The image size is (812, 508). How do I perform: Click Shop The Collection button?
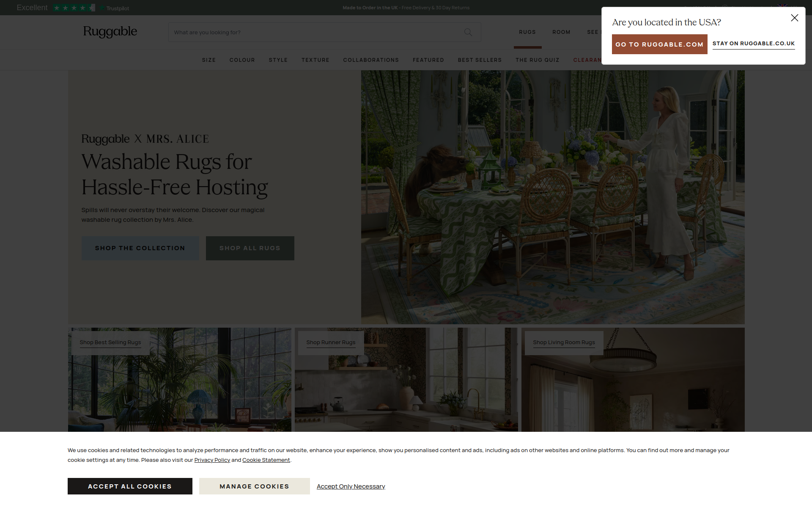point(140,248)
